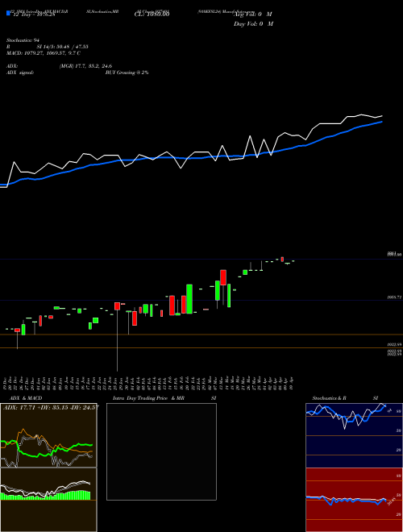This screenshot has width=403, height=532.
Task: Click the 1058.71 price level label
Action: (x=394, y=297)
